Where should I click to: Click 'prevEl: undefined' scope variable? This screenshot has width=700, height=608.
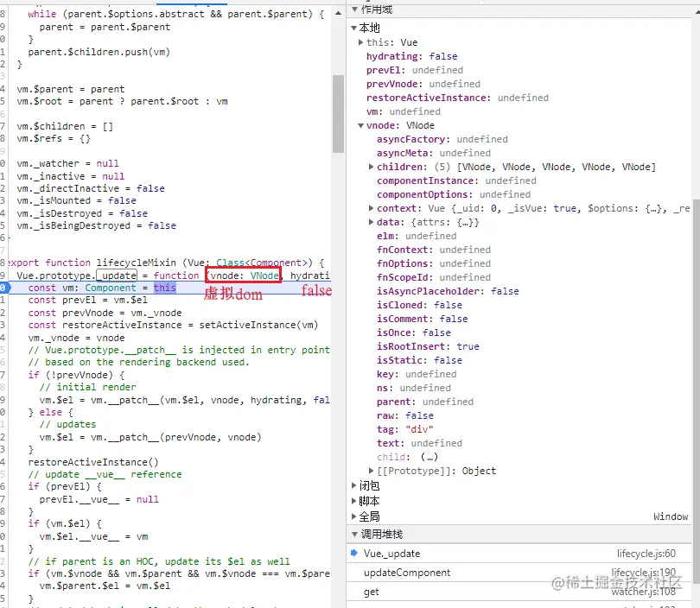point(414,70)
